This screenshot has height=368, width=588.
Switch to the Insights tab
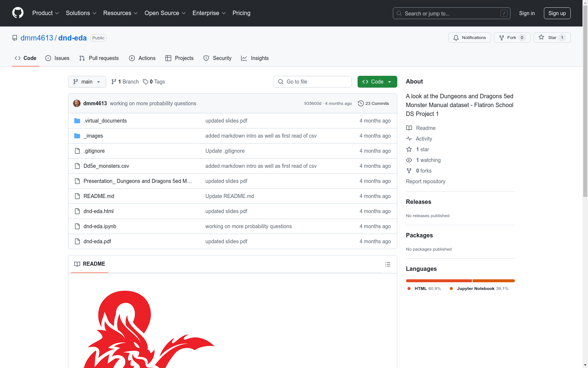pos(255,58)
